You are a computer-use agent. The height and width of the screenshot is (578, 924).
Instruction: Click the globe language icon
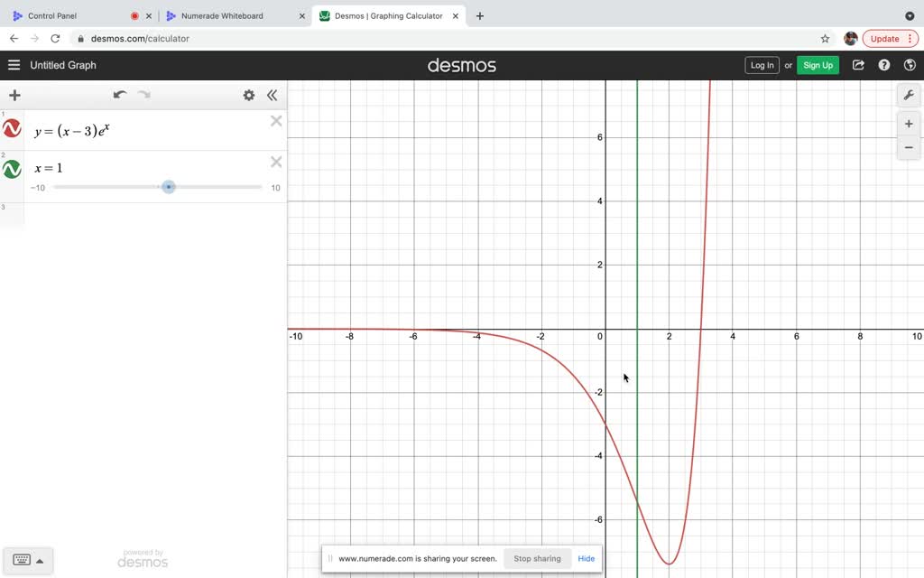[910, 65]
